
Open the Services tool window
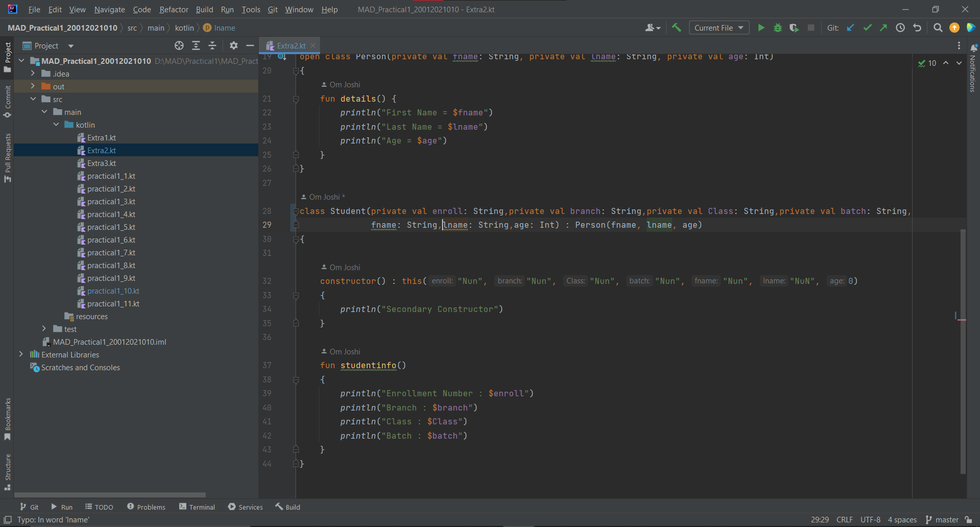tap(246, 507)
